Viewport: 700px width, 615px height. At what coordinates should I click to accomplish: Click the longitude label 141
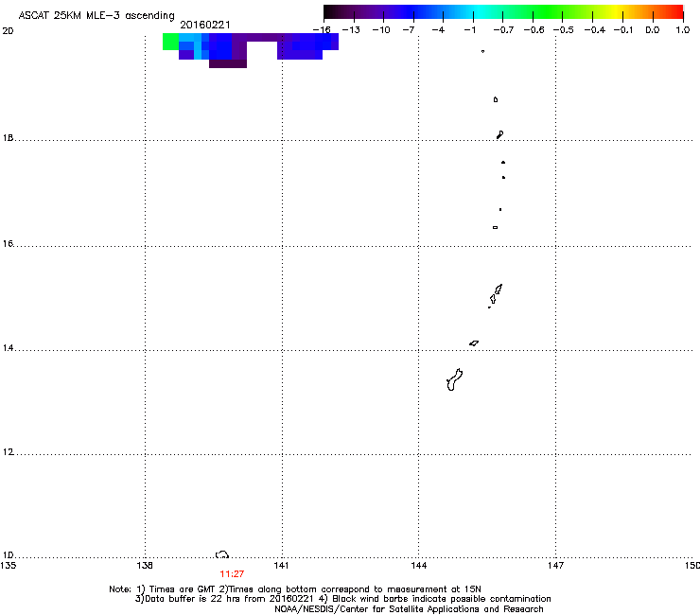point(281,566)
